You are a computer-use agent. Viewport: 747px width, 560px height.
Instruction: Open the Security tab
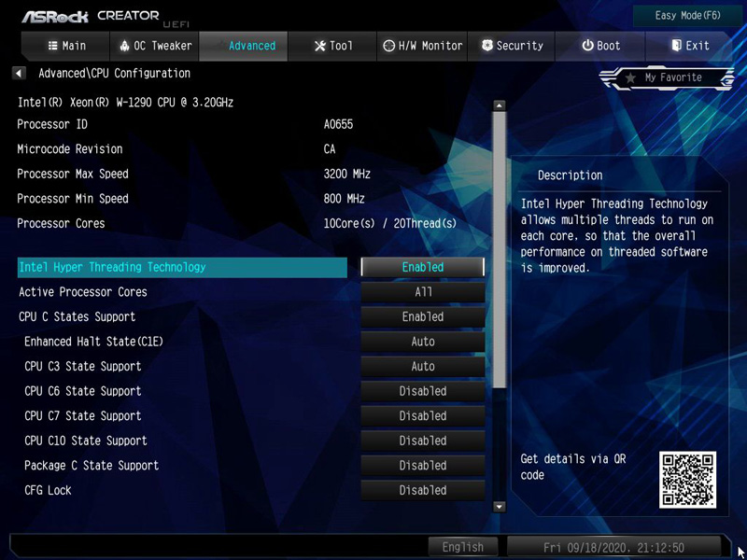pyautogui.click(x=511, y=46)
